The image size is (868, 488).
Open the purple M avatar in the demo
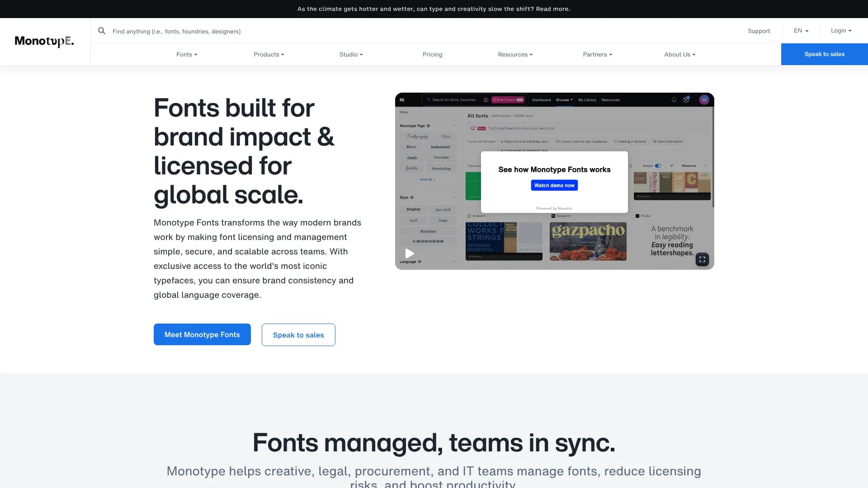pos(704,100)
